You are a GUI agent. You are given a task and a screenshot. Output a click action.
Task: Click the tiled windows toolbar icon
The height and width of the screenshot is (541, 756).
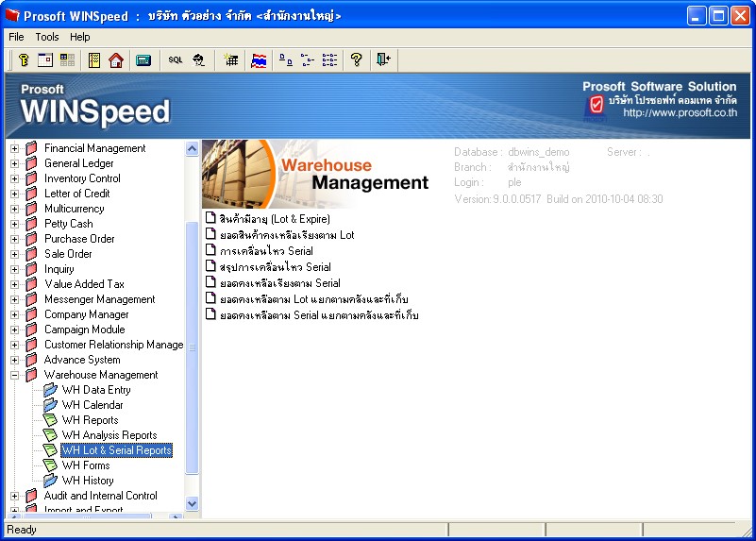67,60
